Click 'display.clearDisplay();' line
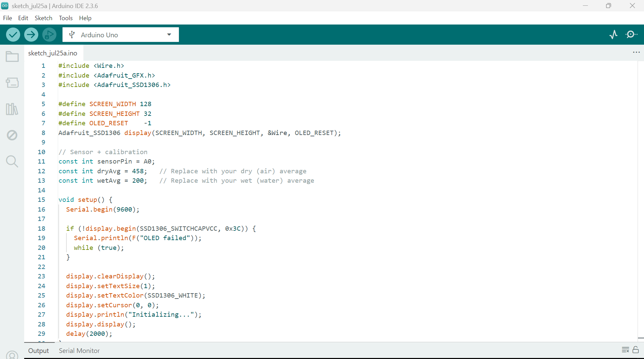This screenshot has height=359, width=644. pos(110,276)
